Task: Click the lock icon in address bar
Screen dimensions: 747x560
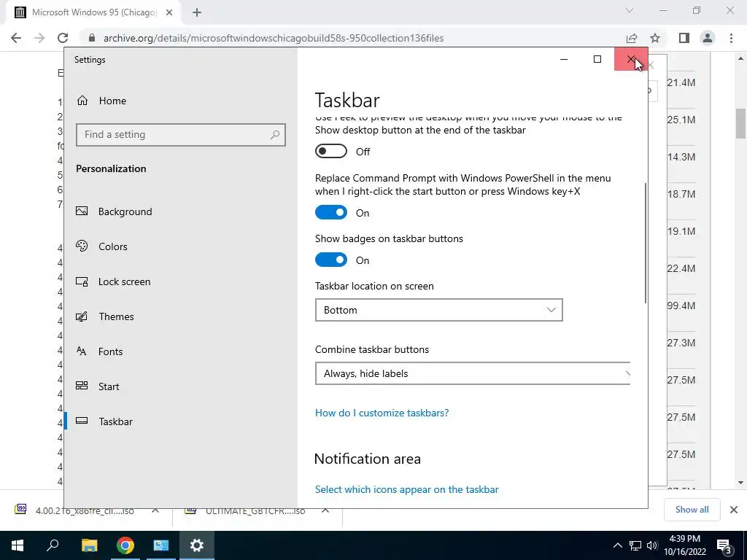Action: point(92,38)
